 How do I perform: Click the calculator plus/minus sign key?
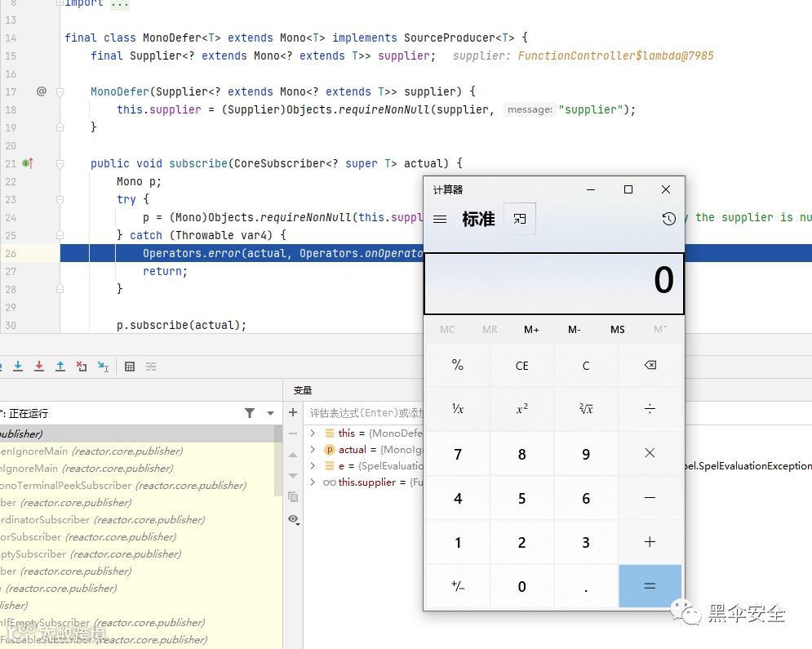point(458,586)
